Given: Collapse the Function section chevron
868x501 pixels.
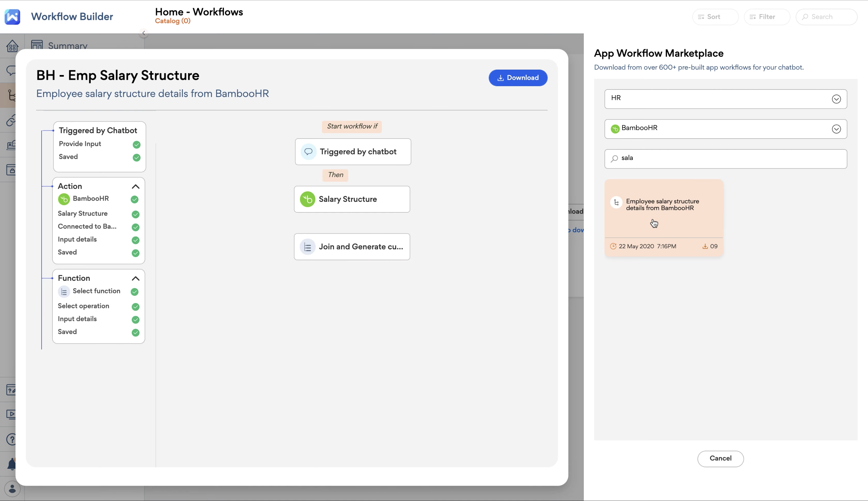Looking at the screenshot, I should point(135,278).
